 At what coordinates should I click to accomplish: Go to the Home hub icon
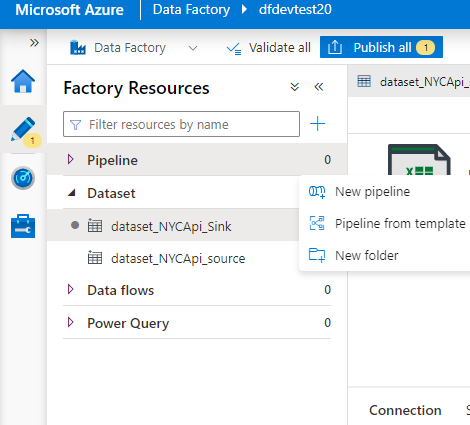coord(23,81)
